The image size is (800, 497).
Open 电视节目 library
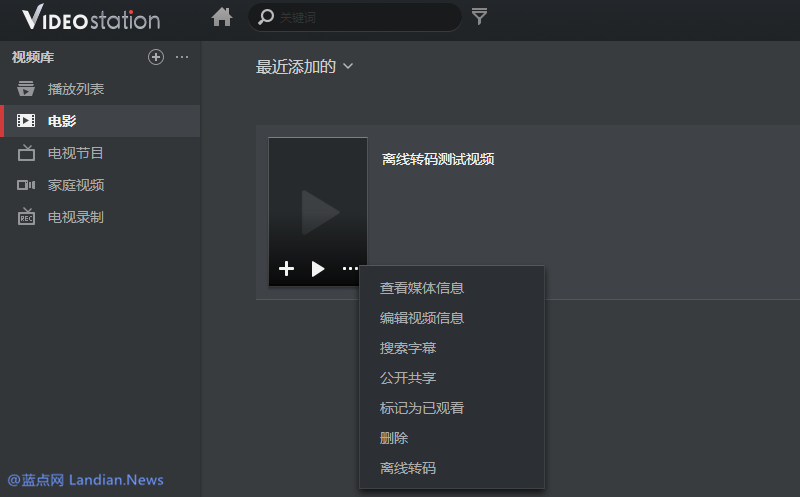(x=76, y=153)
